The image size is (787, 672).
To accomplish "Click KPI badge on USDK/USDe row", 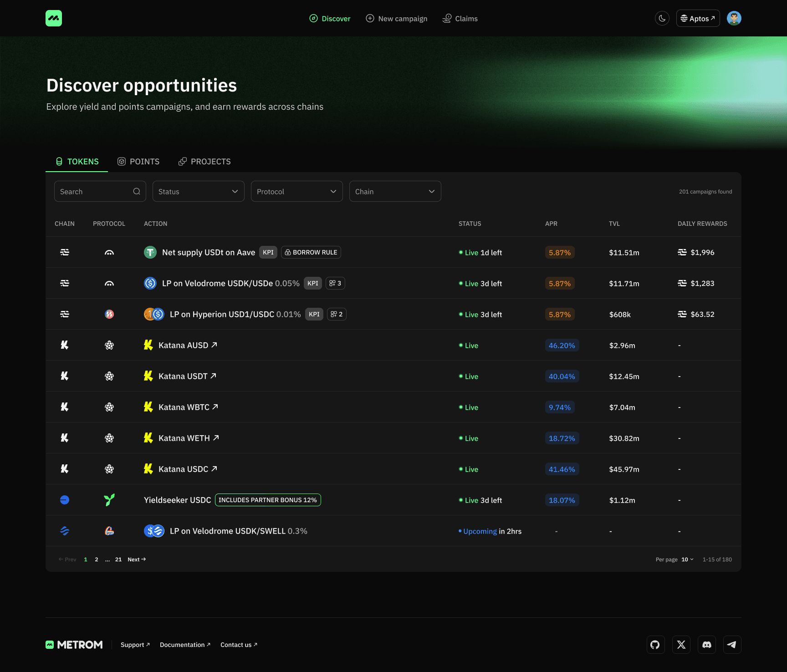I will pyautogui.click(x=313, y=283).
